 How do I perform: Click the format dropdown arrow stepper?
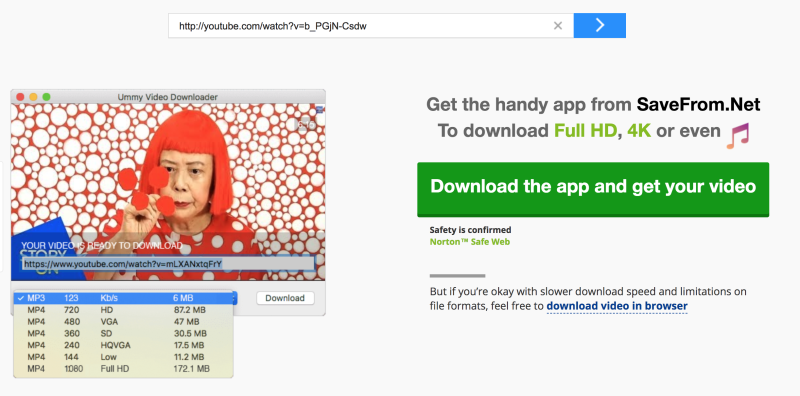(235, 298)
